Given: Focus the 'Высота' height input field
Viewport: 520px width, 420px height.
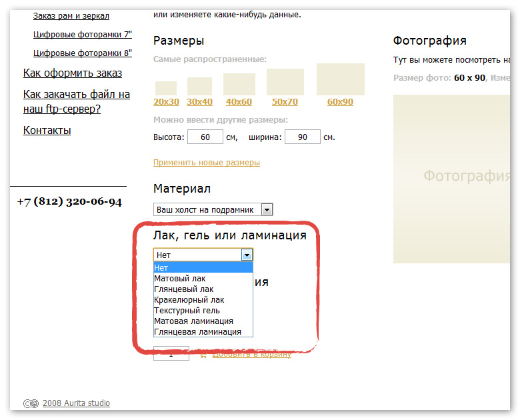Looking at the screenshot, I should (205, 137).
